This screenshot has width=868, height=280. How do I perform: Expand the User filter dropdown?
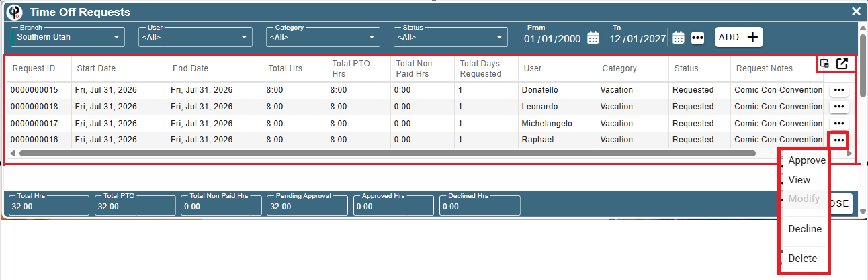[x=196, y=37]
